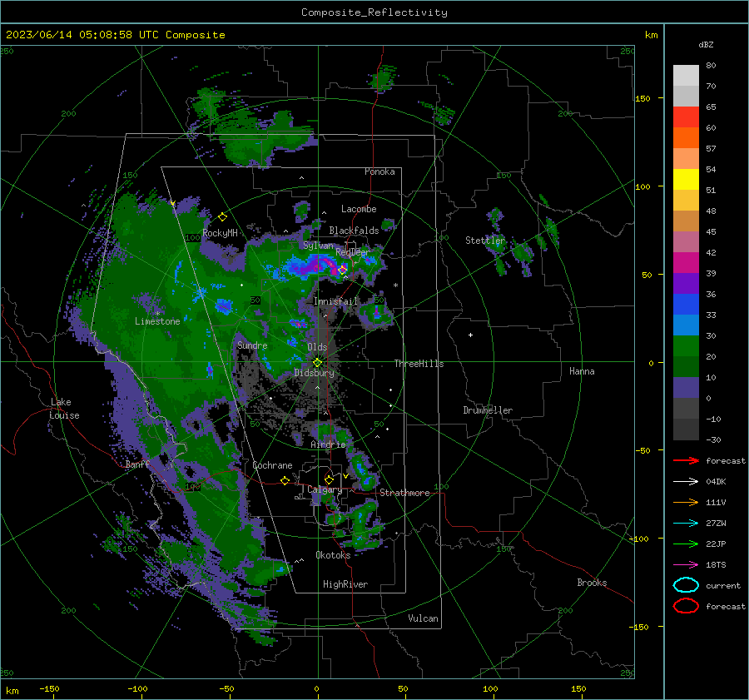Click the yellow 150 tick on right km axis
This screenshot has height=700, width=749.
[642, 98]
